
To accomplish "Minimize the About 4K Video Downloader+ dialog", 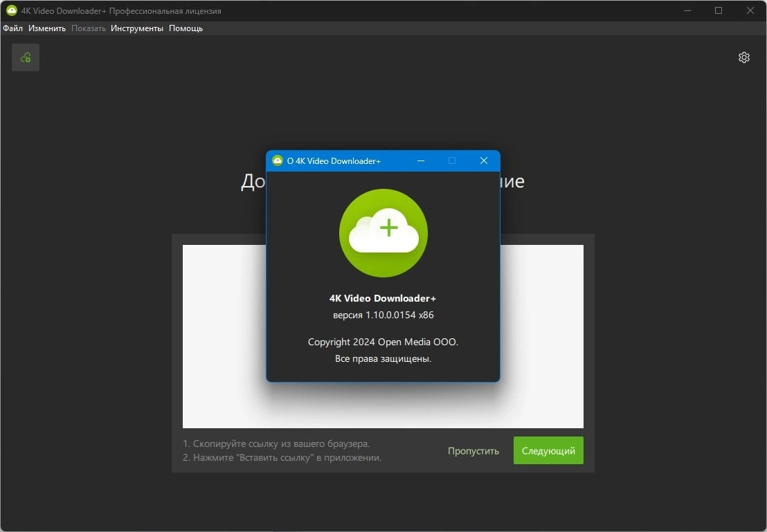I will pyautogui.click(x=421, y=161).
